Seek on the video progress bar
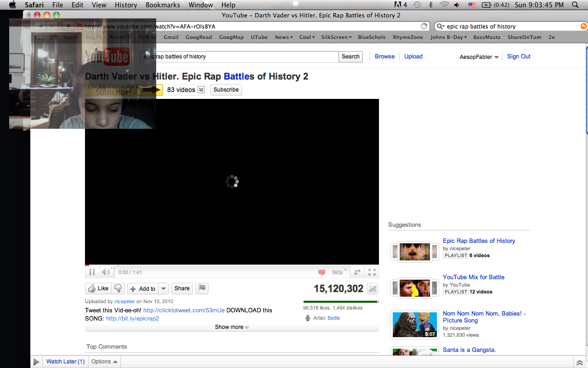 tap(232, 265)
